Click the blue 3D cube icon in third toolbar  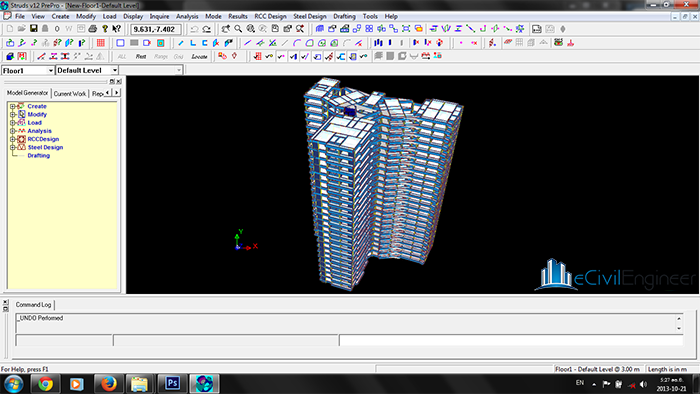10,56
